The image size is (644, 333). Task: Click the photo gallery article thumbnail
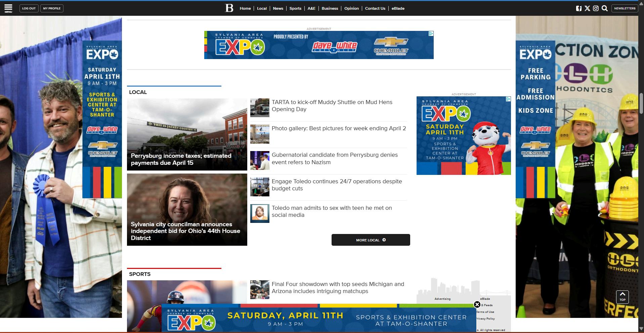tap(260, 134)
